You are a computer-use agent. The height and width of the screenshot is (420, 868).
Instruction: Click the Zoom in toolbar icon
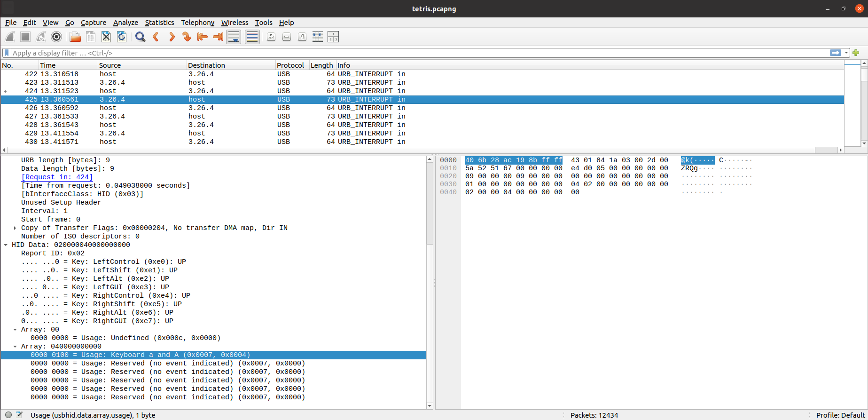(271, 37)
